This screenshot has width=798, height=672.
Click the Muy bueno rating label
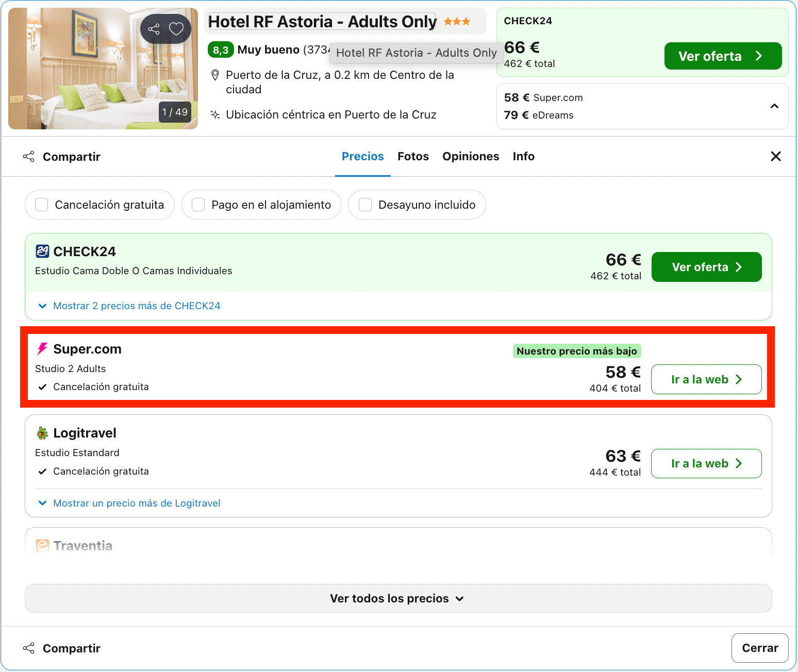(269, 50)
